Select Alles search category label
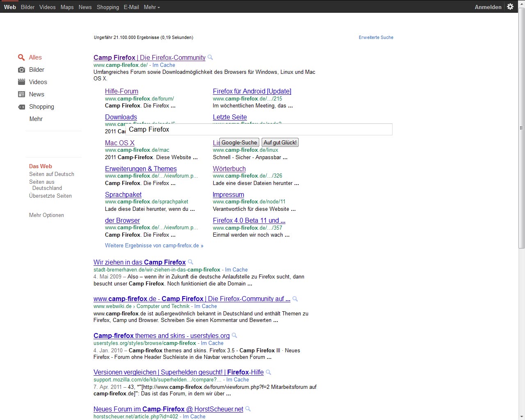The image size is (525, 420). [35, 57]
